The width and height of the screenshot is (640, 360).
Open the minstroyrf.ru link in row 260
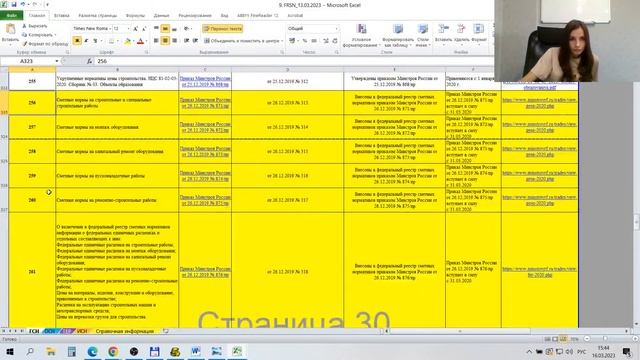pyautogui.click(x=539, y=200)
